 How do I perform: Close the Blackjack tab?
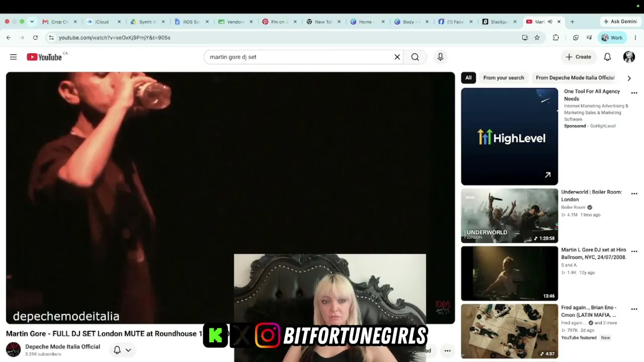point(515,22)
